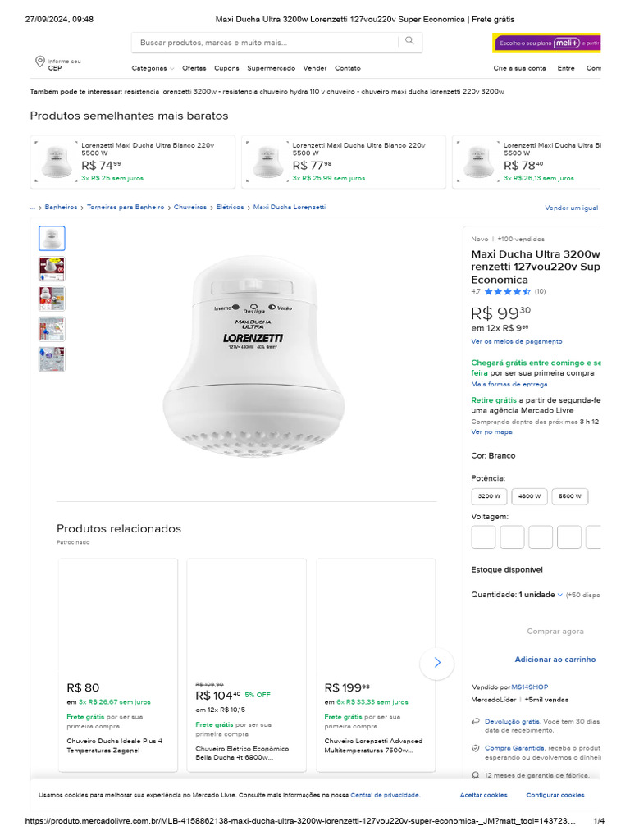Select the 5500 W power option

[569, 496]
